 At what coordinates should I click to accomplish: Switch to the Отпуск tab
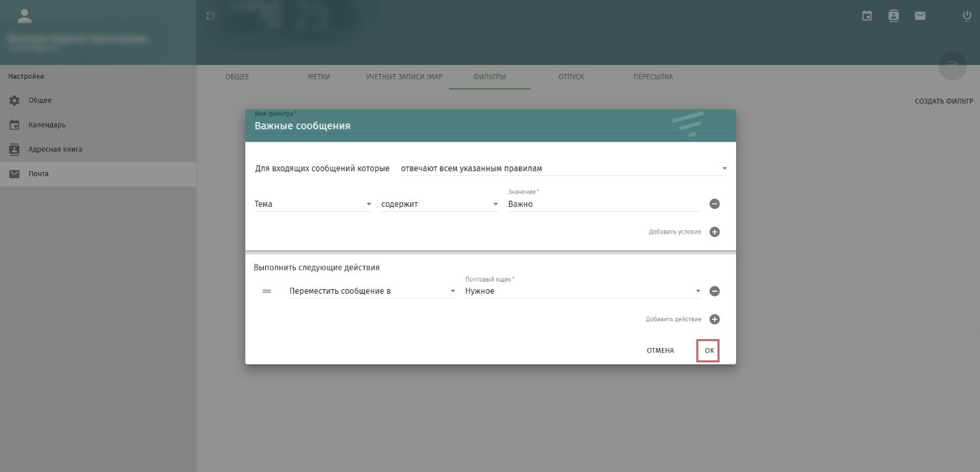tap(571, 77)
